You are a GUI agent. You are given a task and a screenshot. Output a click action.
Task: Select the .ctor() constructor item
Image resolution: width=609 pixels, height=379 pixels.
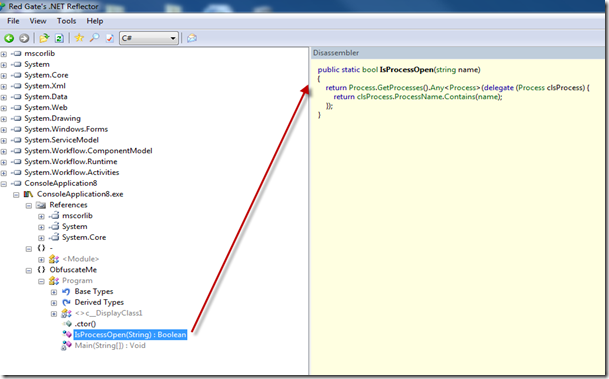pos(85,324)
